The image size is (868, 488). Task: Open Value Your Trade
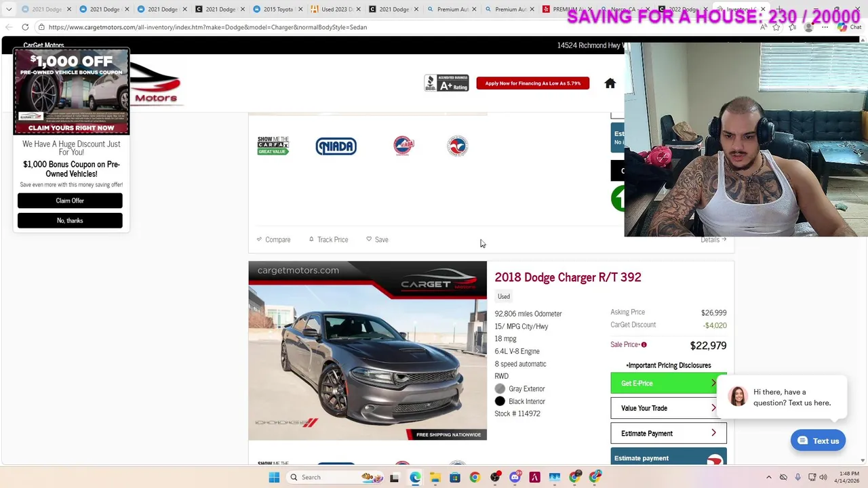668,408
